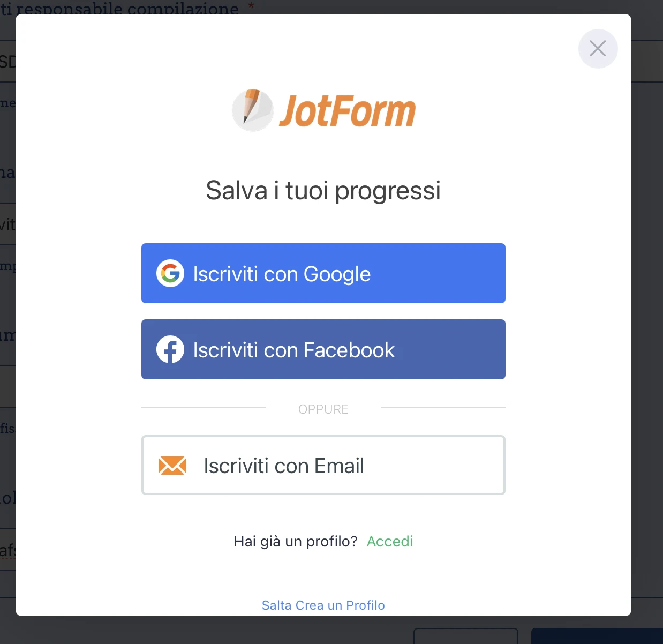Click the Facebook icon on the signup button
The width and height of the screenshot is (663, 644).
pos(170,349)
